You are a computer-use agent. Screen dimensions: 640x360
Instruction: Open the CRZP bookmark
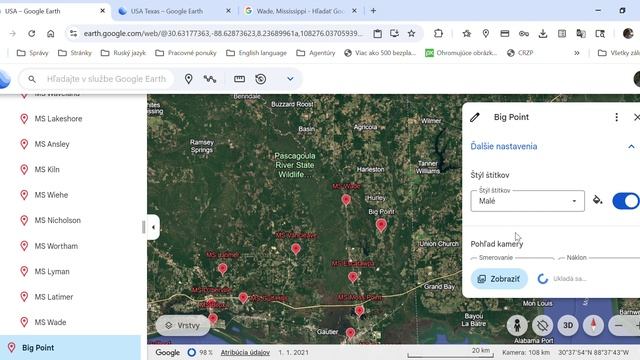[520, 53]
